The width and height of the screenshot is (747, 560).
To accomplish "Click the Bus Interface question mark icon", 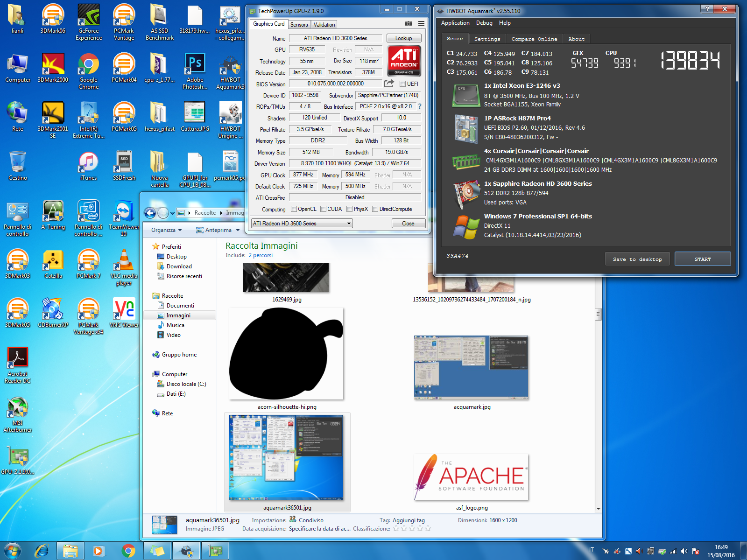I will pyautogui.click(x=420, y=106).
